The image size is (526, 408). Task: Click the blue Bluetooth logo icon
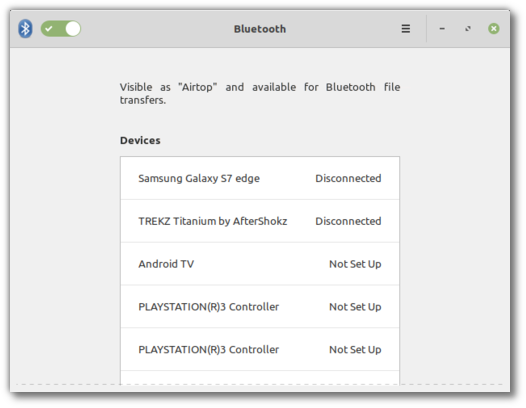(25, 29)
